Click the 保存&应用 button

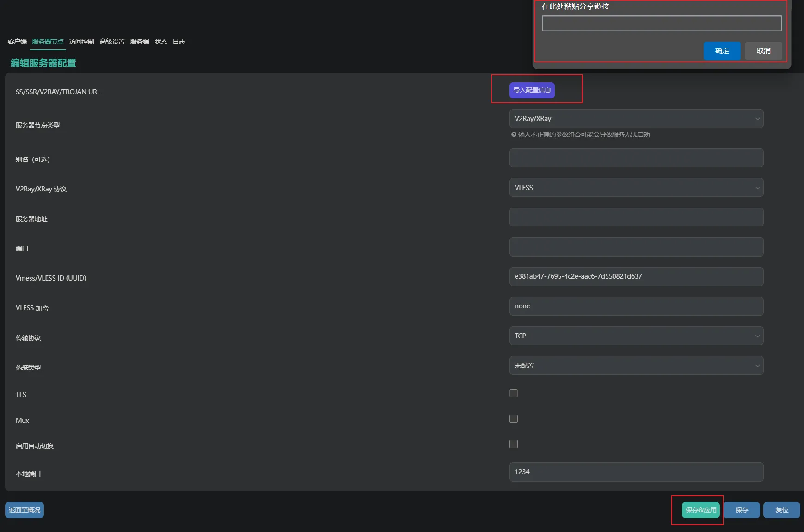pyautogui.click(x=700, y=510)
